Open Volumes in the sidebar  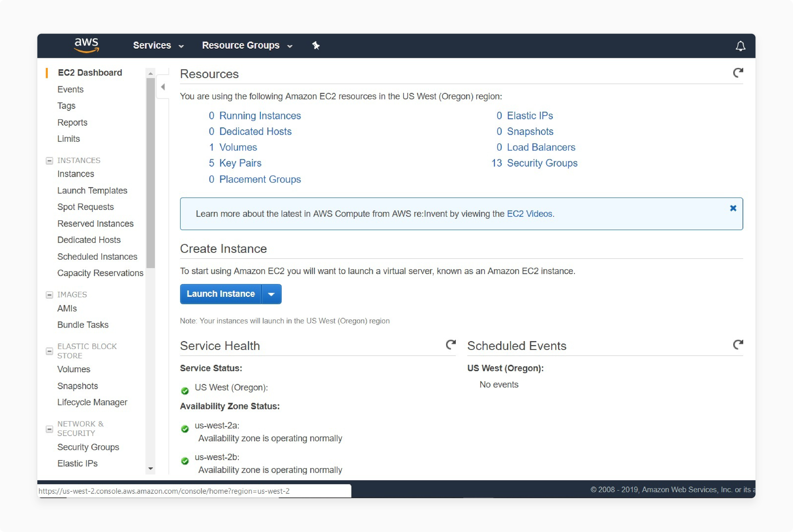pos(74,369)
